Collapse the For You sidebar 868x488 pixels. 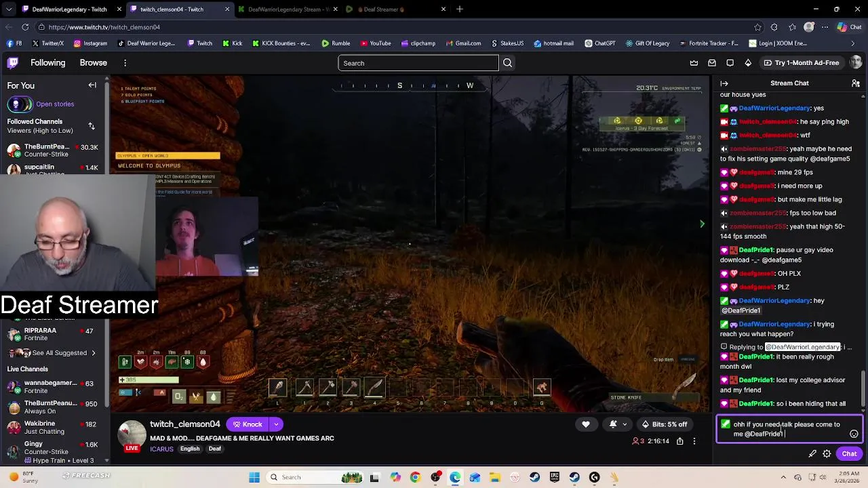(x=92, y=85)
